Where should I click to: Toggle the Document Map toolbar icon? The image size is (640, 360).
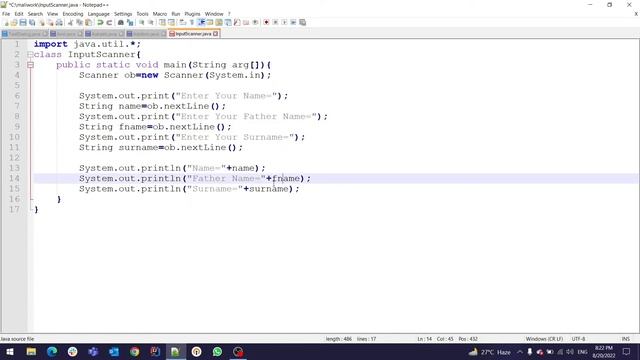[219, 22]
